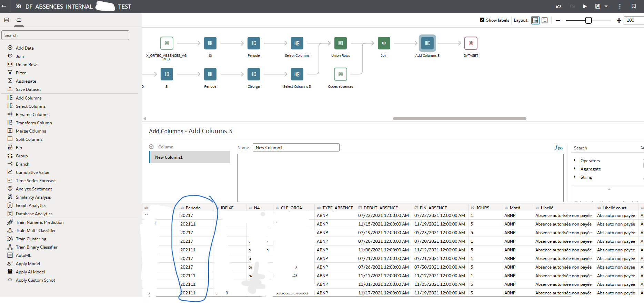Choose the Aggregate step in sidebar

point(26,81)
